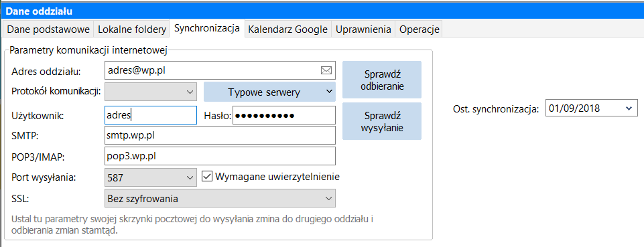Screen dimensions: 644x247
Task: Click the Hasło password field
Action: (284, 115)
